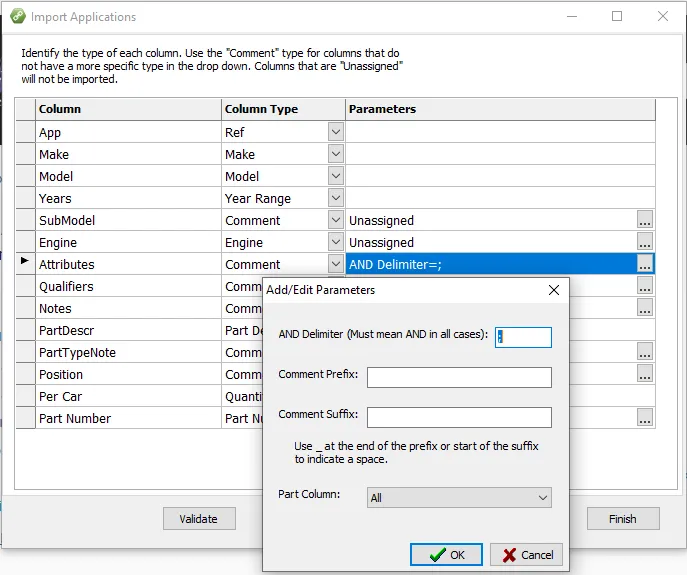Select the PartDescr row header cell

coord(25,330)
